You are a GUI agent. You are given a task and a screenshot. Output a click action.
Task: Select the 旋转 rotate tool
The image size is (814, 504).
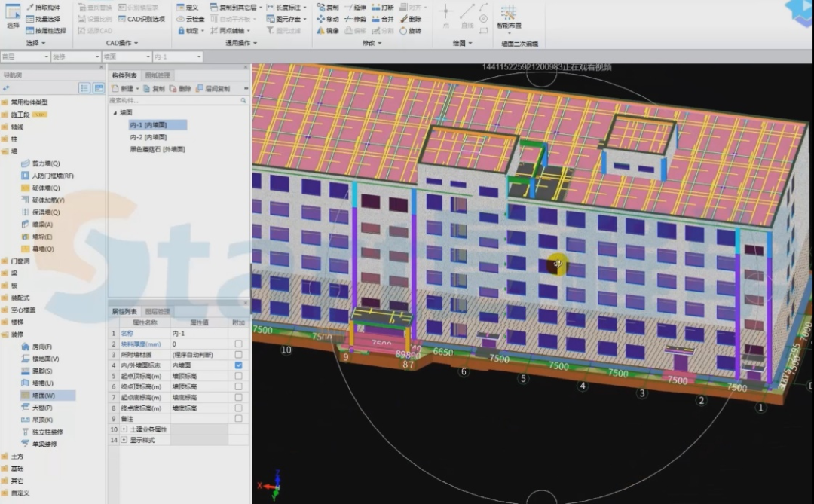pyautogui.click(x=410, y=31)
